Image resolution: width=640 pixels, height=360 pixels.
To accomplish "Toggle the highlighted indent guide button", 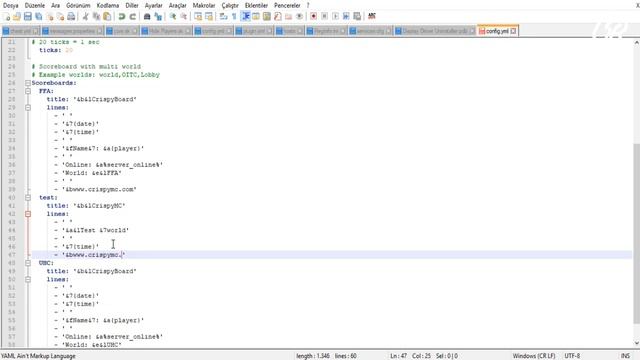I will click(245, 17).
